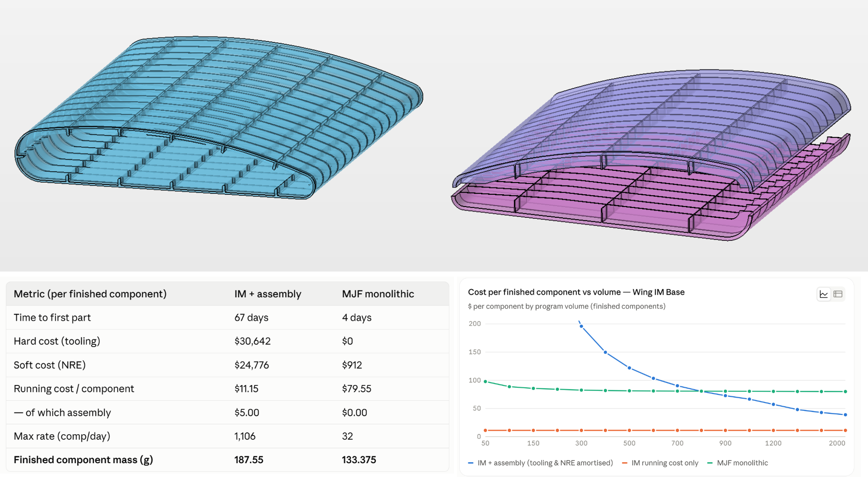Select the Hard cost (tooling) row

pyautogui.click(x=227, y=341)
